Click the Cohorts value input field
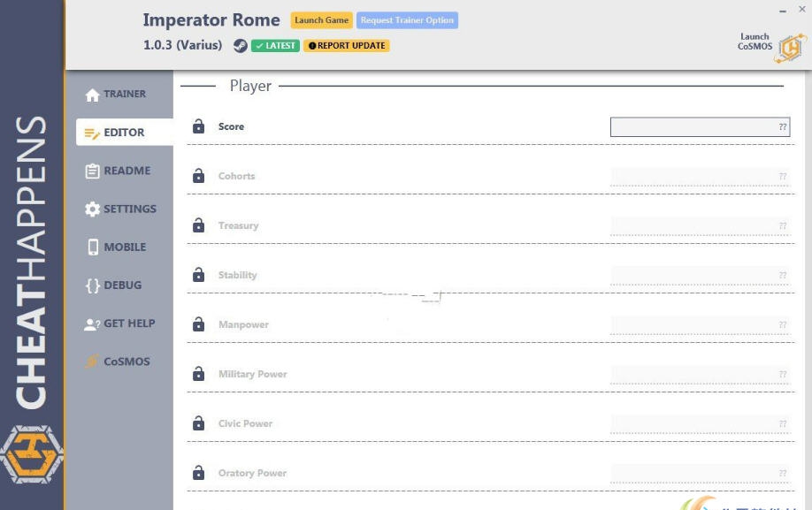The height and width of the screenshot is (510, 812). tap(701, 177)
